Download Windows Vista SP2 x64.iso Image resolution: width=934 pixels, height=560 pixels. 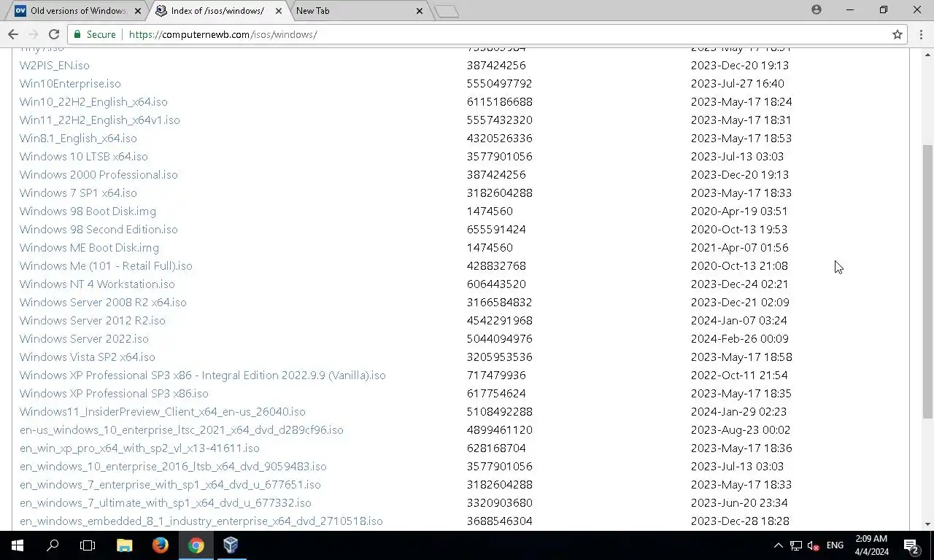click(88, 357)
